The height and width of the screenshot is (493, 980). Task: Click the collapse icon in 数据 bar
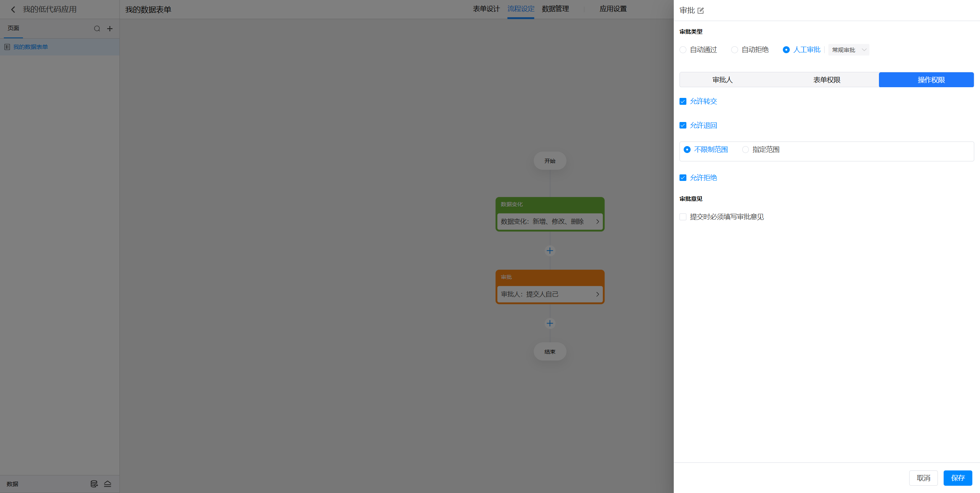tap(108, 484)
